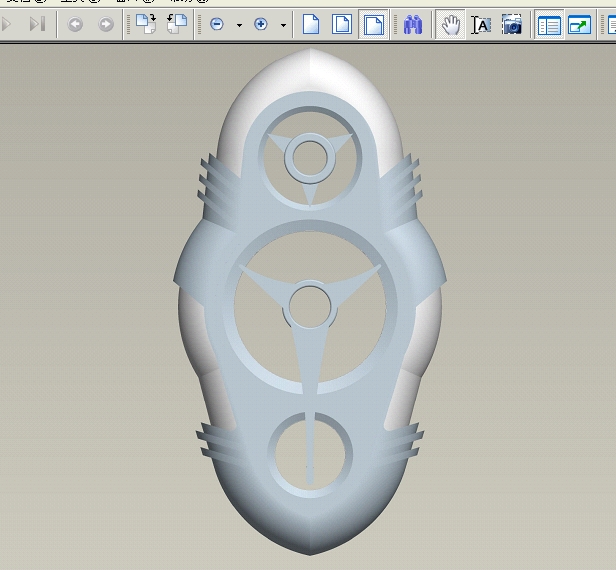The height and width of the screenshot is (570, 616).
Task: Zoom in with the plus magnifier
Action: pos(261,24)
